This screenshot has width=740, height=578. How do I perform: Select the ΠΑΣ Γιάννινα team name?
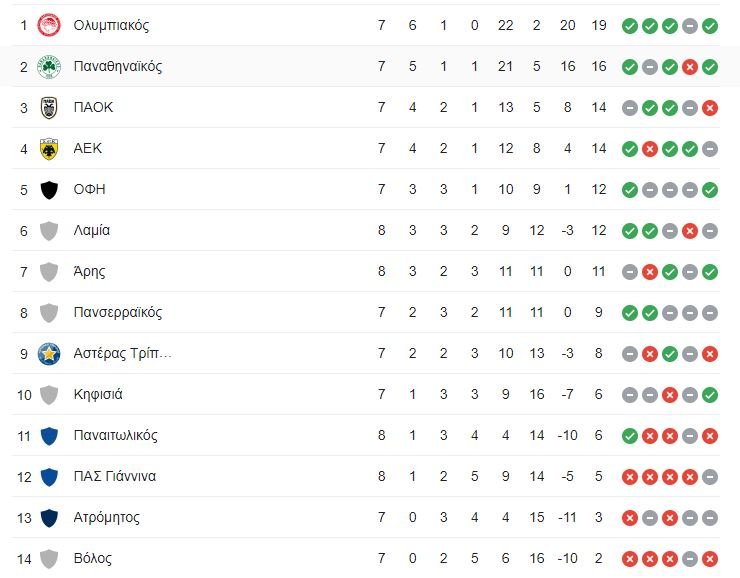(x=114, y=476)
